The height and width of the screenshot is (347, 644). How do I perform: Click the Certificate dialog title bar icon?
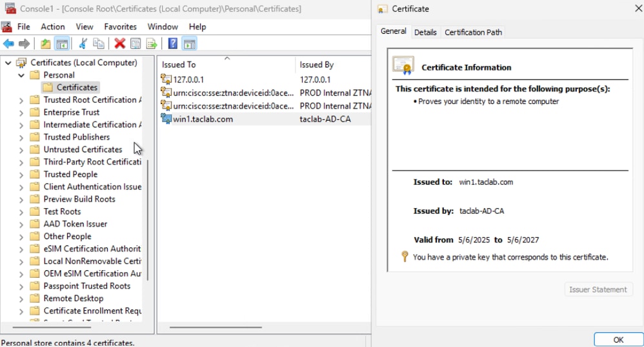tap(383, 9)
